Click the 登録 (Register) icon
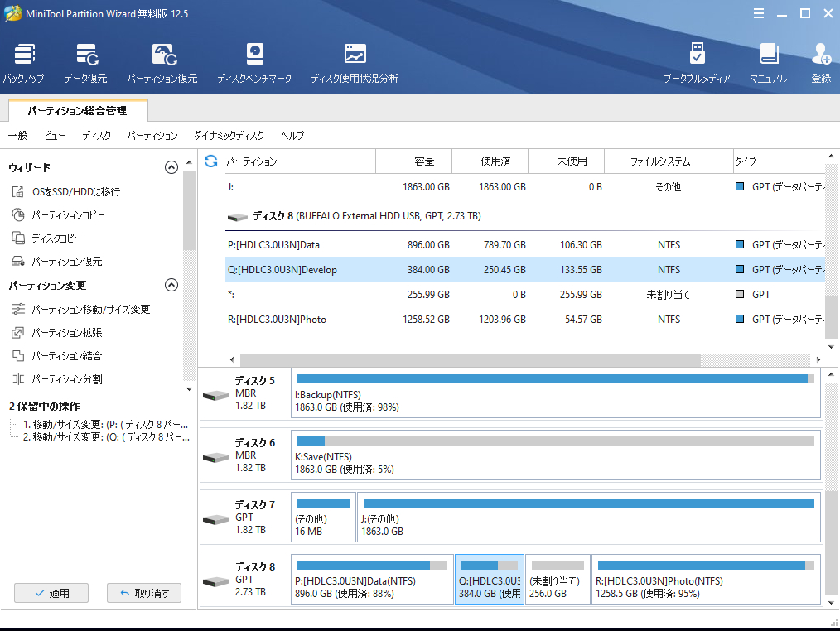Image resolution: width=840 pixels, height=631 pixels. pos(821,64)
